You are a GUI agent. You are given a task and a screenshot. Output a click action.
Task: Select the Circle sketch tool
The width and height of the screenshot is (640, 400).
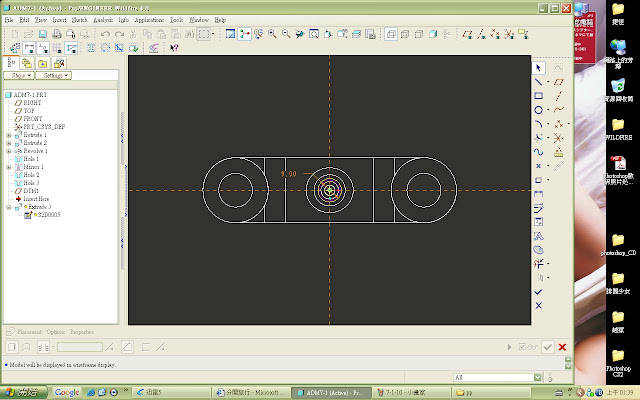pyautogui.click(x=539, y=110)
